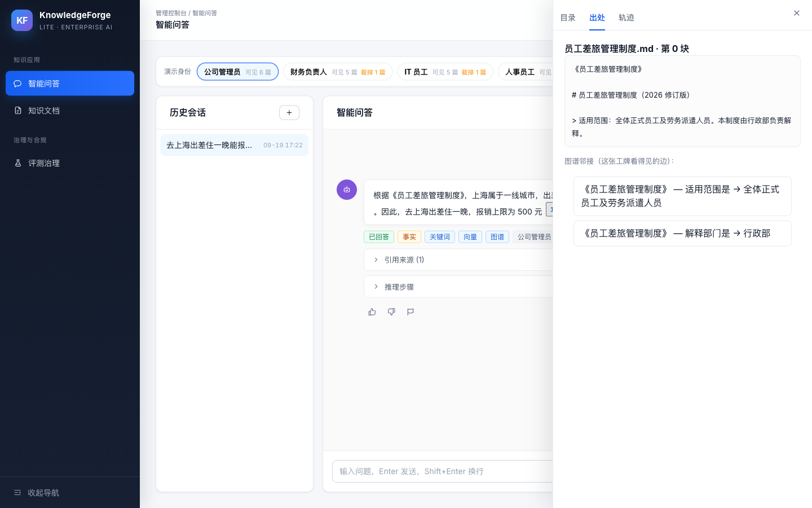812x508 pixels.
Task: Select the 人事员工 demo identity
Action: [x=526, y=72]
